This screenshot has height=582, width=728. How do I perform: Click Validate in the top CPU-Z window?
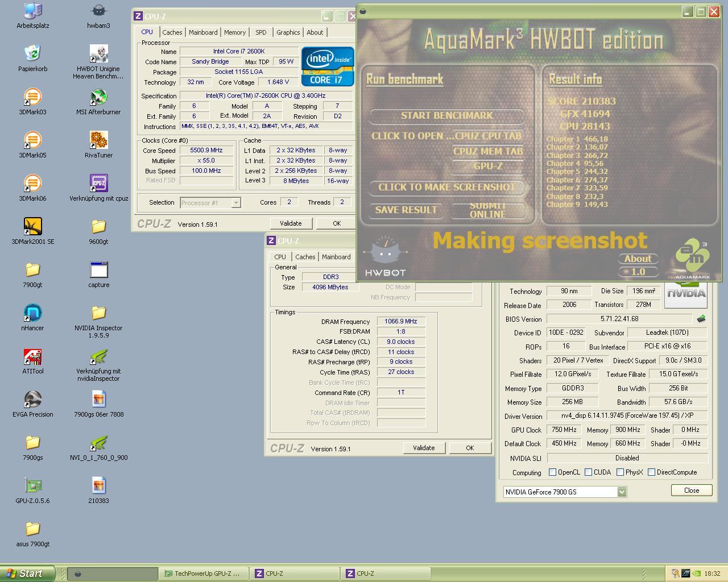pos(291,223)
